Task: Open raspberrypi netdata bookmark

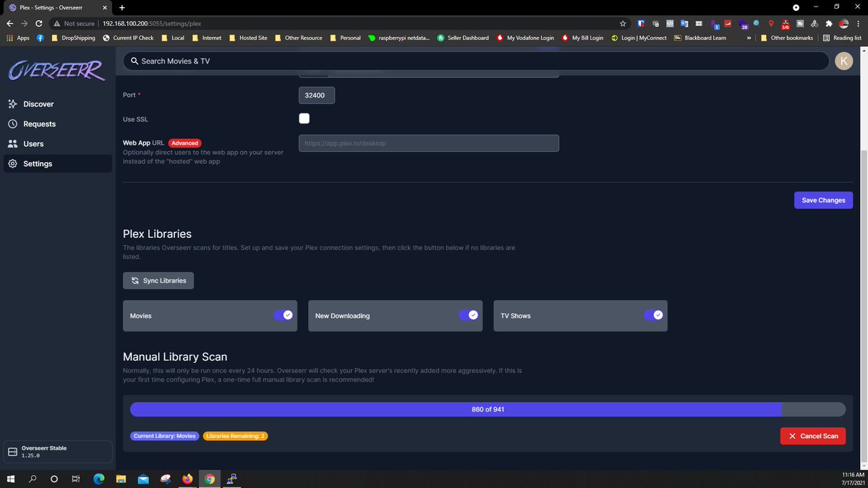Action: click(x=399, y=38)
